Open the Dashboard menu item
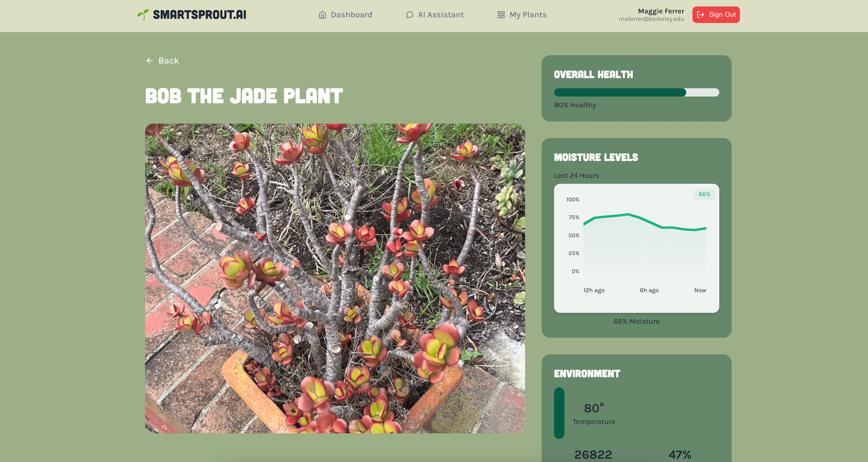 (x=351, y=15)
